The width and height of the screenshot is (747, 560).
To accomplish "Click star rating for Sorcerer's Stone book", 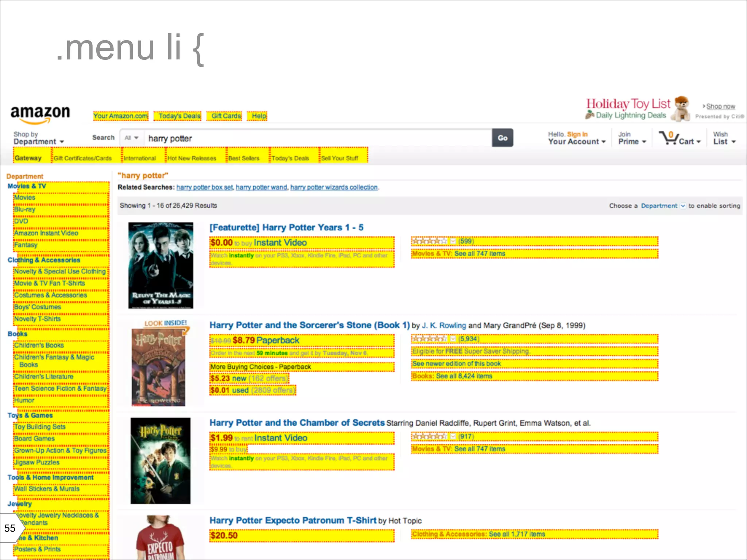I will coord(429,339).
